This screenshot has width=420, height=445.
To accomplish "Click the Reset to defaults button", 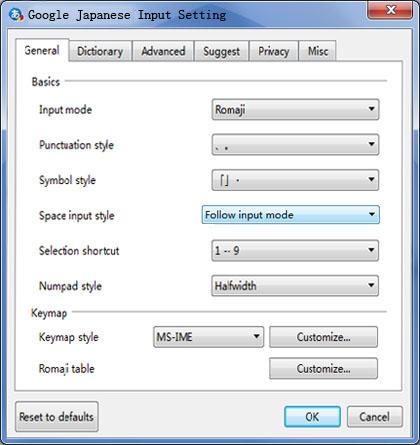I will tap(57, 417).
